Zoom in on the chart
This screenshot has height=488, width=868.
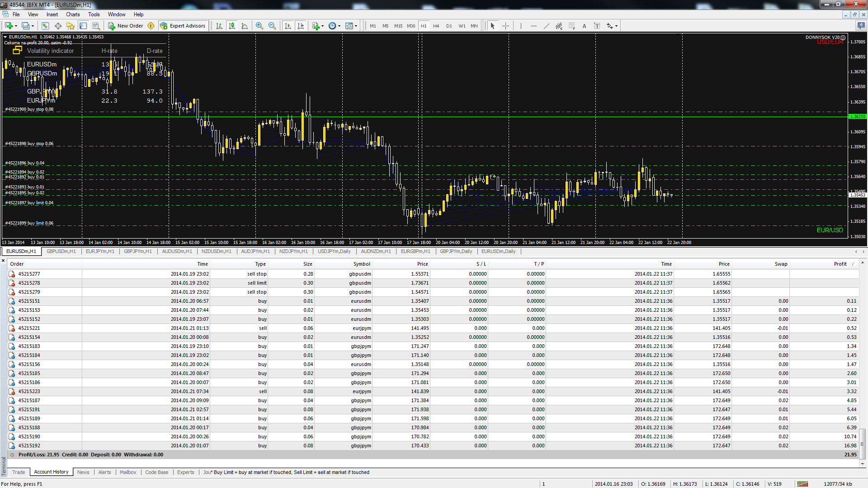(259, 26)
